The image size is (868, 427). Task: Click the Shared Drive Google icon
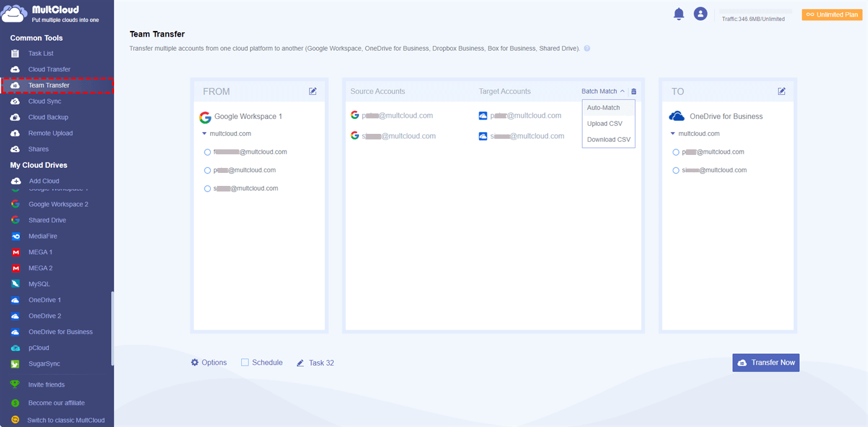(15, 220)
